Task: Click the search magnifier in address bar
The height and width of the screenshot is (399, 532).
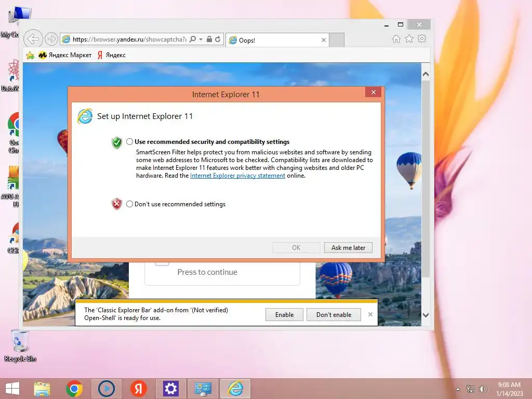Action: point(192,39)
